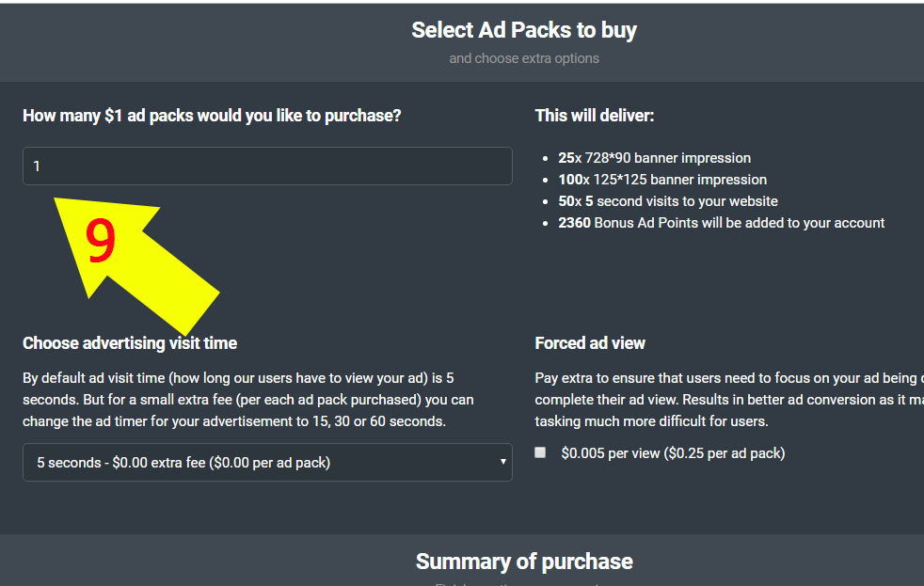Select the 2360 Bonus Ad Points item
Screen dimensions: 924x586
[721, 223]
